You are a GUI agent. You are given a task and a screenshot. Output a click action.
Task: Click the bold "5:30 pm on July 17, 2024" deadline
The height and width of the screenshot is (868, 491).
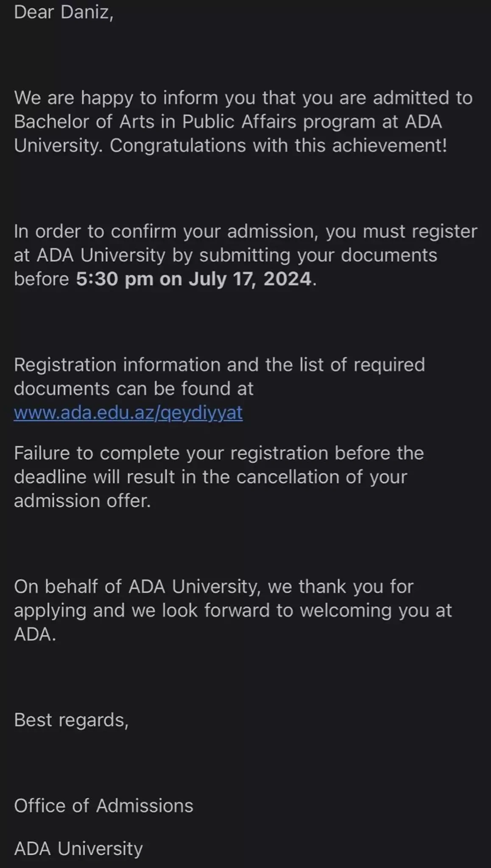pos(194,279)
